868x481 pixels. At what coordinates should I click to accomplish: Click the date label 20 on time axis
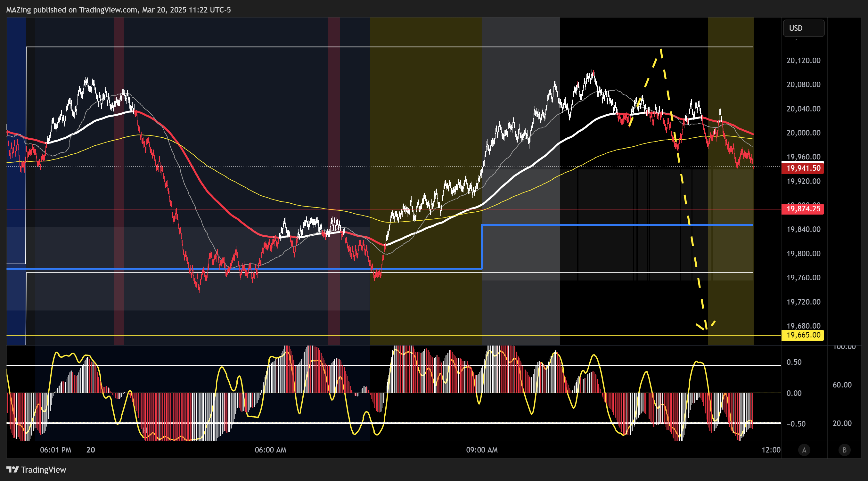[x=91, y=450]
